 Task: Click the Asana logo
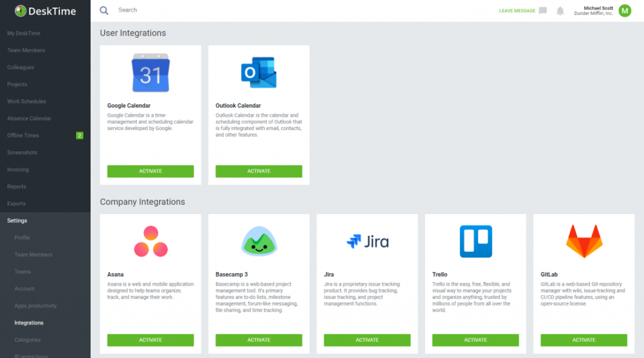[151, 242]
